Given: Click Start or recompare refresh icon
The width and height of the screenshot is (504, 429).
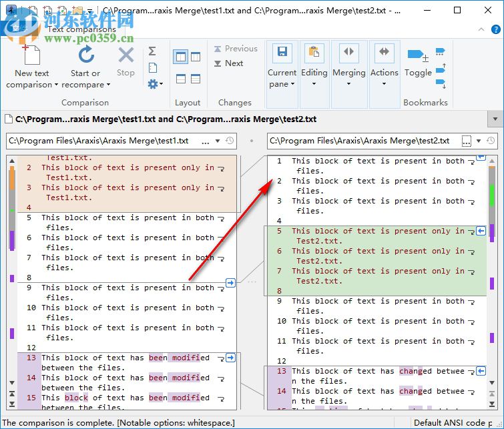Looking at the screenshot, I should coord(86,55).
